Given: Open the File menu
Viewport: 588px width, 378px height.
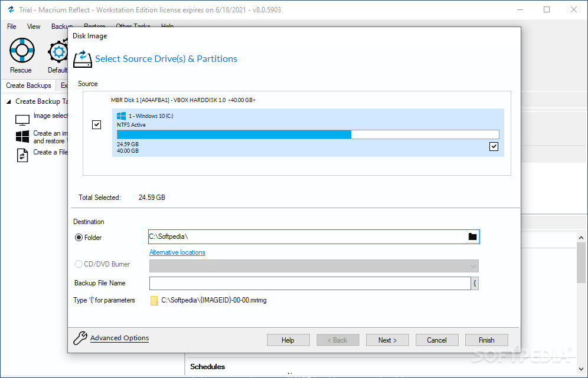Looking at the screenshot, I should click(x=12, y=27).
